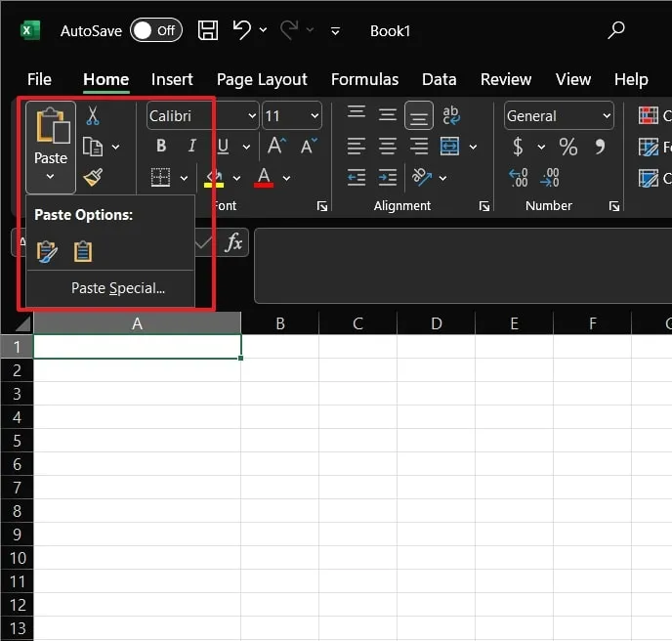Click the Increase Font Size icon
The image size is (672, 641).
(x=276, y=147)
